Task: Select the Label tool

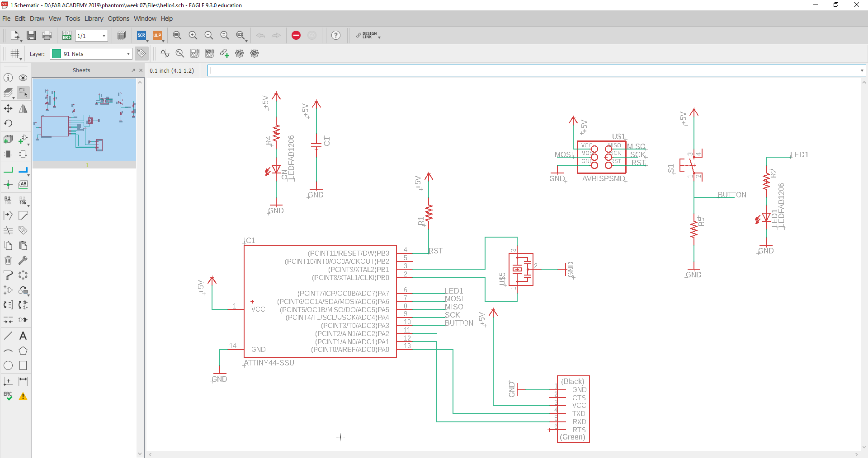Action: point(23,184)
